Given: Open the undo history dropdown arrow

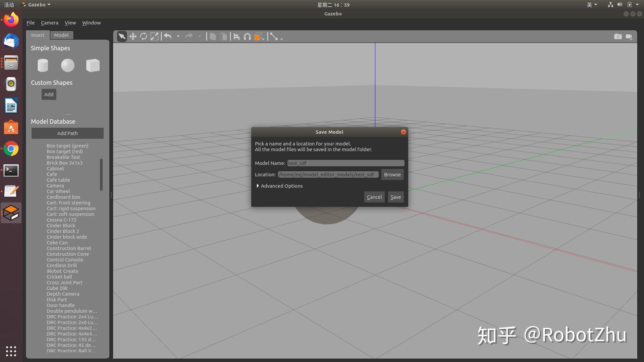Looking at the screenshot, I should 178,36.
